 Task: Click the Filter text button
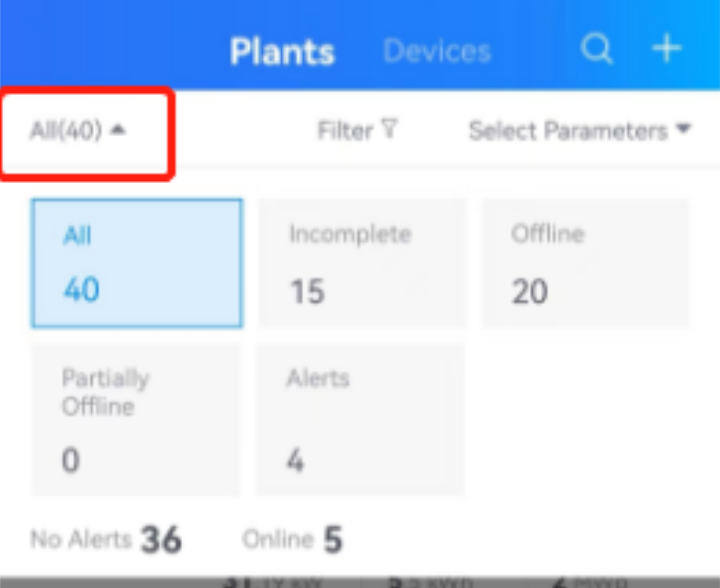[345, 130]
